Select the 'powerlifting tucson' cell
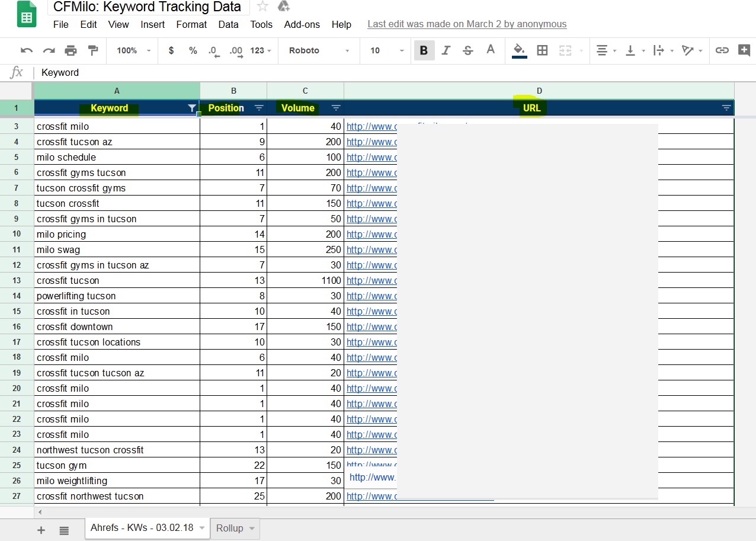 click(x=117, y=296)
